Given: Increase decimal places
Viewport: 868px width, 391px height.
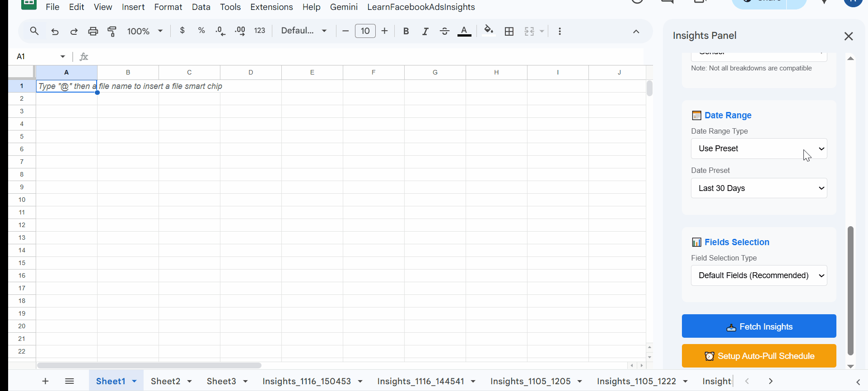Looking at the screenshot, I should pyautogui.click(x=240, y=31).
